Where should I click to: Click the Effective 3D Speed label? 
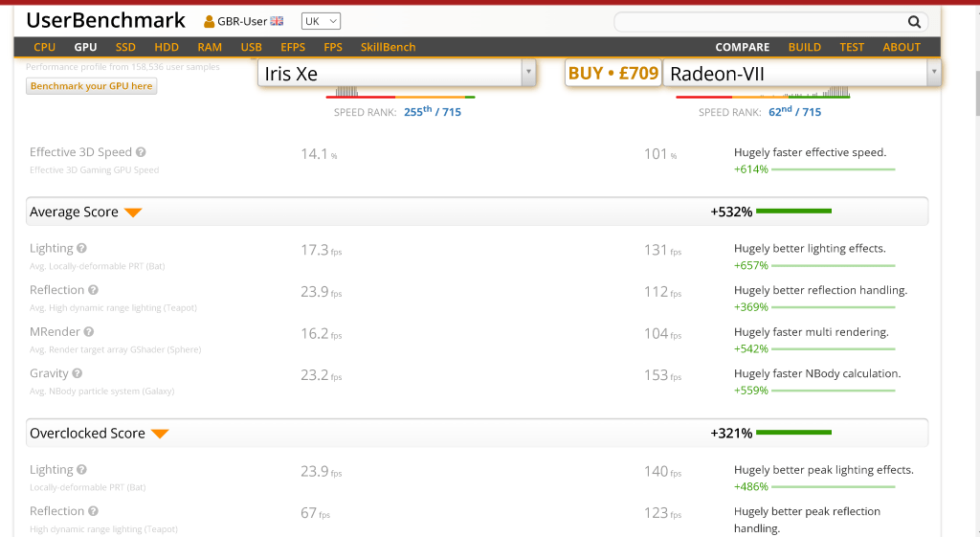pyautogui.click(x=80, y=152)
